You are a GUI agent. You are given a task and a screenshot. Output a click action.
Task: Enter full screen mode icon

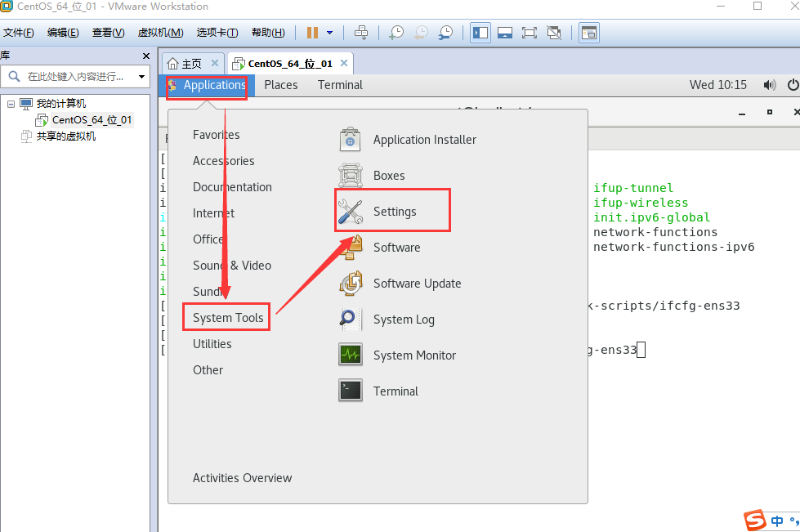tap(529, 33)
